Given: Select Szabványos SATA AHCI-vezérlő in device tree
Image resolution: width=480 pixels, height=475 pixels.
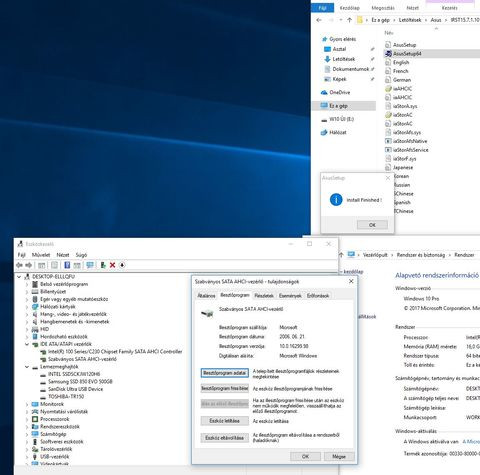Looking at the screenshot, I should (x=82, y=359).
